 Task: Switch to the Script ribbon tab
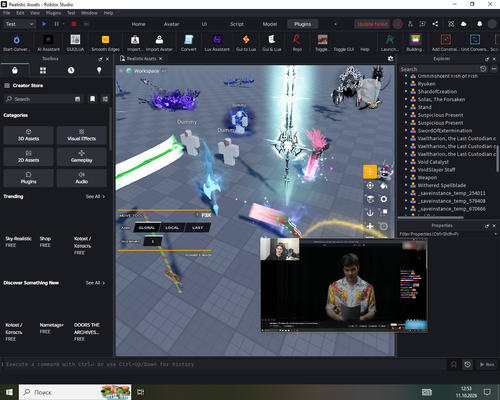tap(237, 24)
